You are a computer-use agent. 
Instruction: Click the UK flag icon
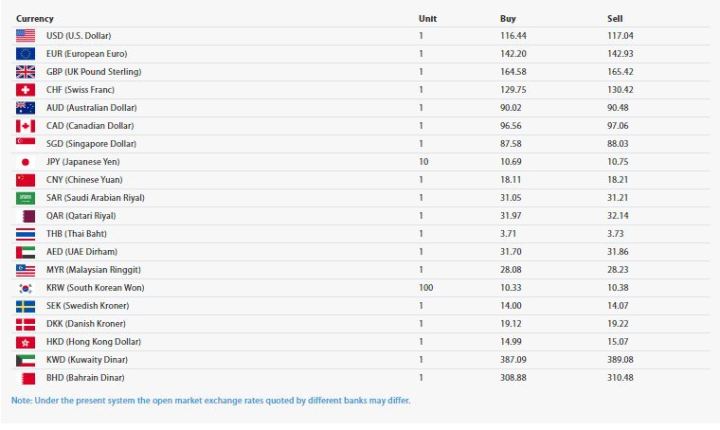[25, 72]
